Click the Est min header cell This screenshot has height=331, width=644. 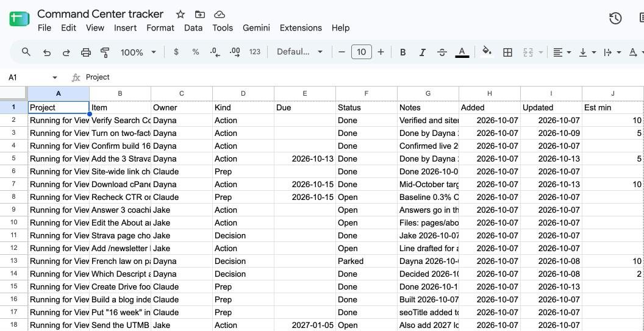coord(613,108)
